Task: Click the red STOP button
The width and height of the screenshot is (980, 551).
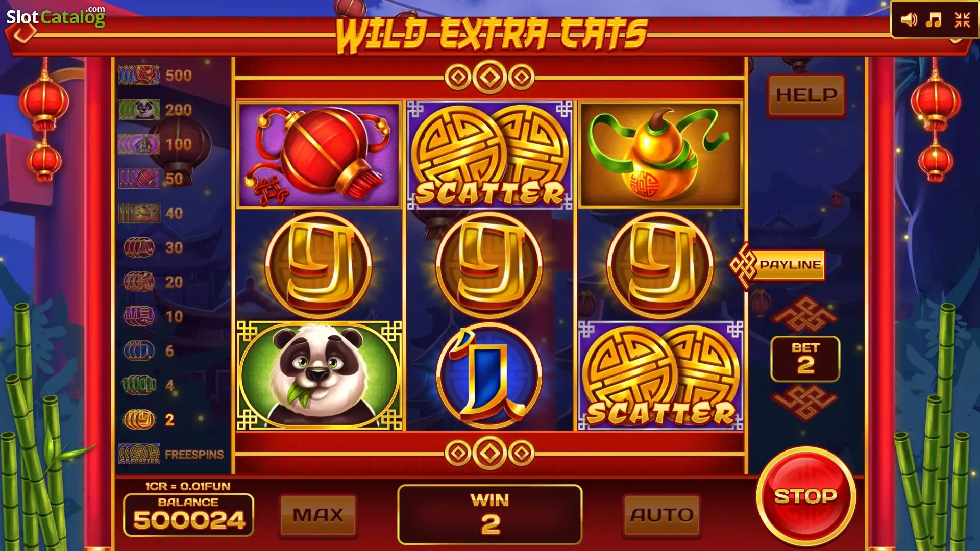Action: 806,496
